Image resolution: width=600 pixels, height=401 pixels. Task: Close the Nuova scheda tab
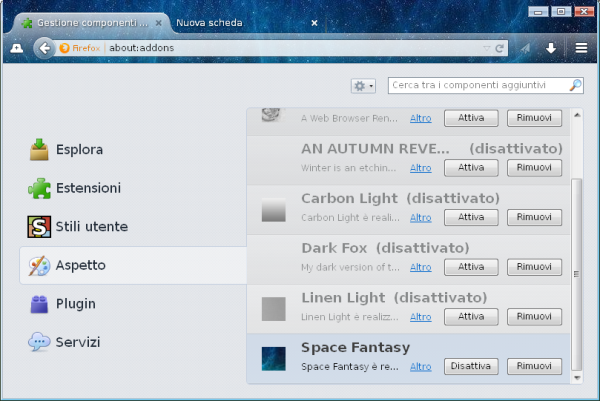point(314,23)
